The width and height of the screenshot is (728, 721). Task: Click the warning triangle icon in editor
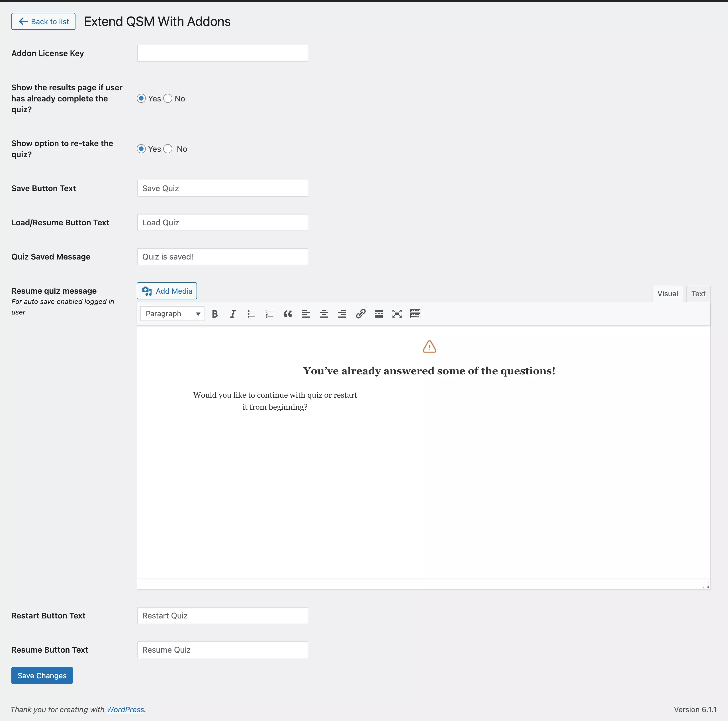coord(429,346)
